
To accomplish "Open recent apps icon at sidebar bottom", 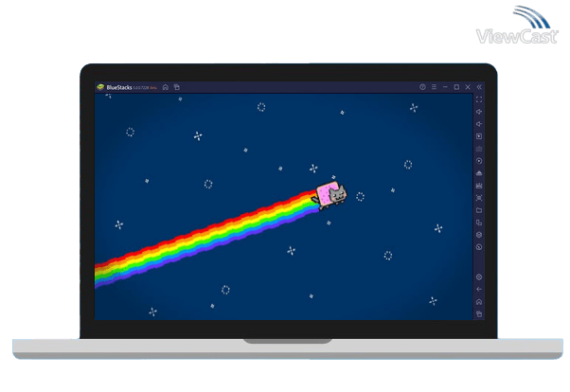I will 479,313.
